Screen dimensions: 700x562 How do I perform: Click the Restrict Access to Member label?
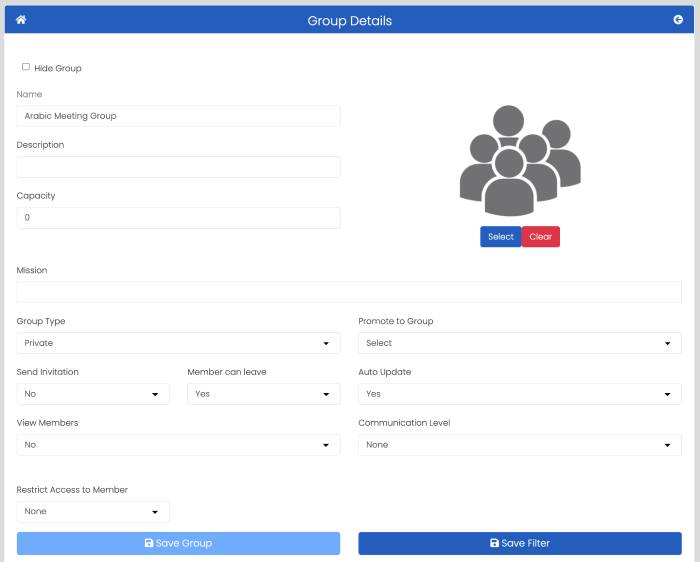click(x=72, y=490)
